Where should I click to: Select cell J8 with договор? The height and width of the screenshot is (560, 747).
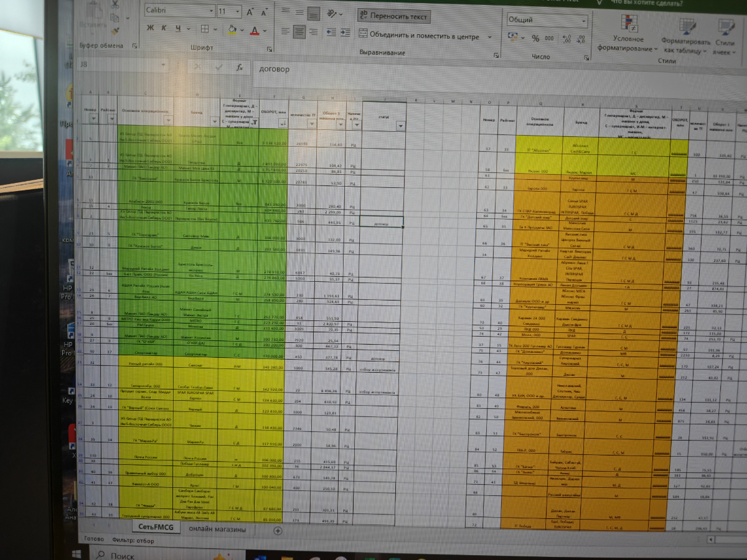click(x=382, y=222)
